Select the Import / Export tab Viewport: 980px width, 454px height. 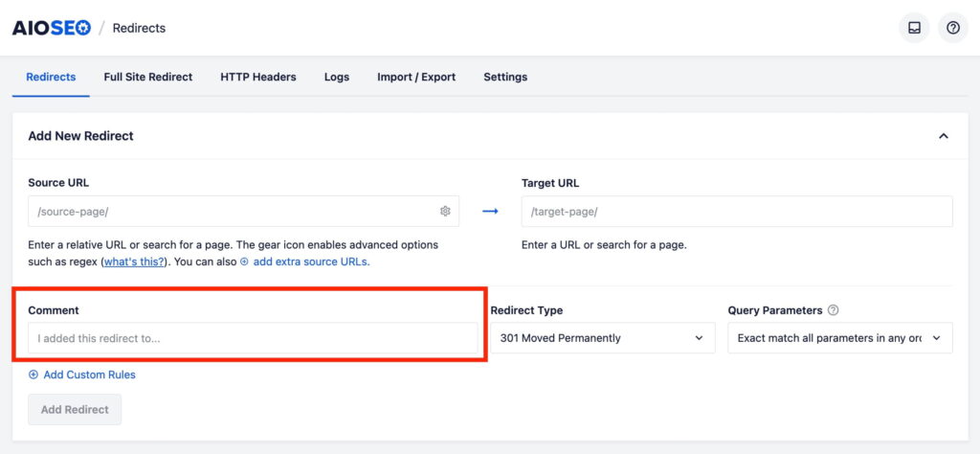(x=416, y=77)
